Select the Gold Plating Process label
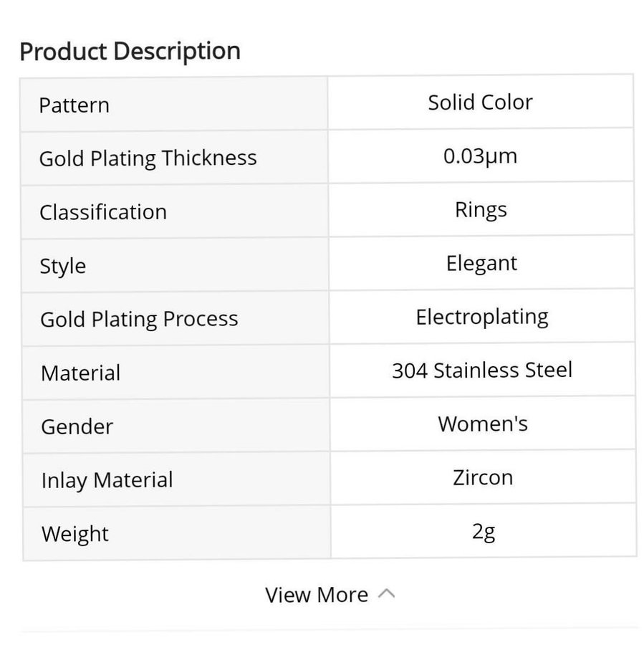 [139, 319]
